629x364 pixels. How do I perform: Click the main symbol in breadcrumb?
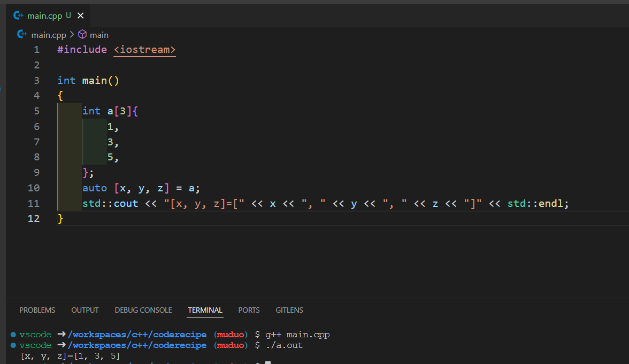[99, 35]
